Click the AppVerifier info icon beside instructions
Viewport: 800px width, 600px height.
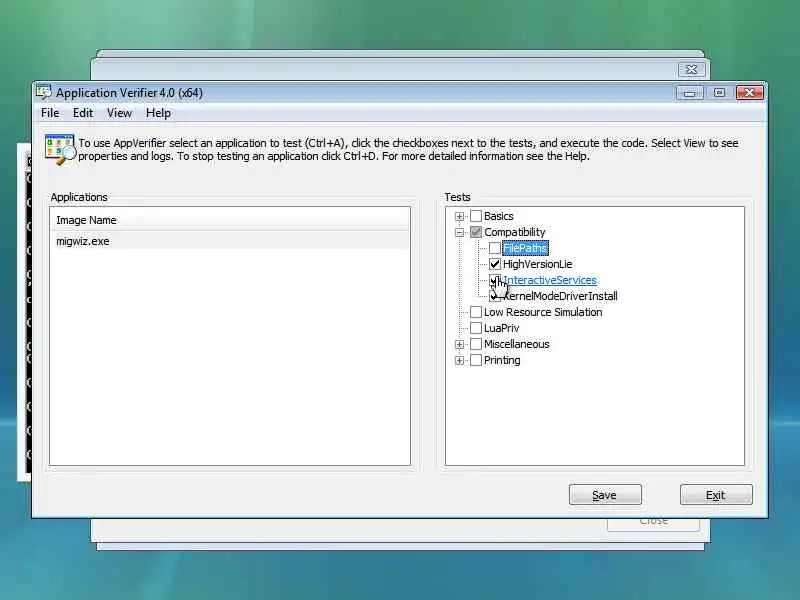pyautogui.click(x=60, y=149)
